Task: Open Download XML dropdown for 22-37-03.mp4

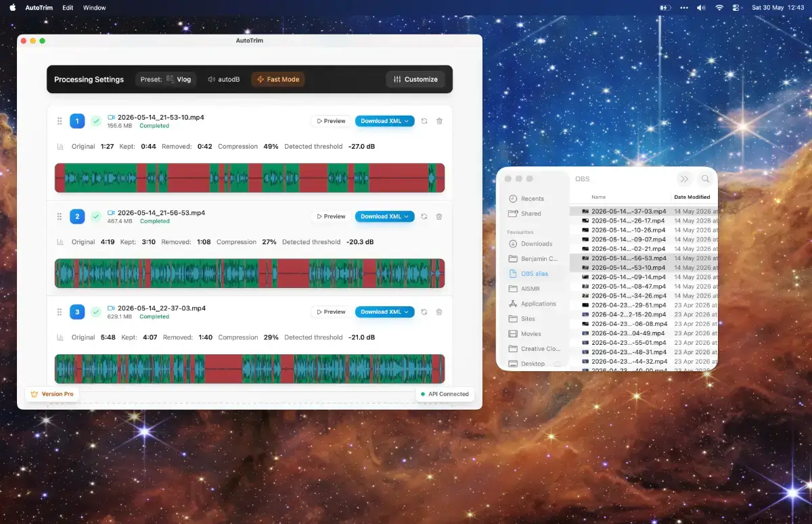Action: 384,312
